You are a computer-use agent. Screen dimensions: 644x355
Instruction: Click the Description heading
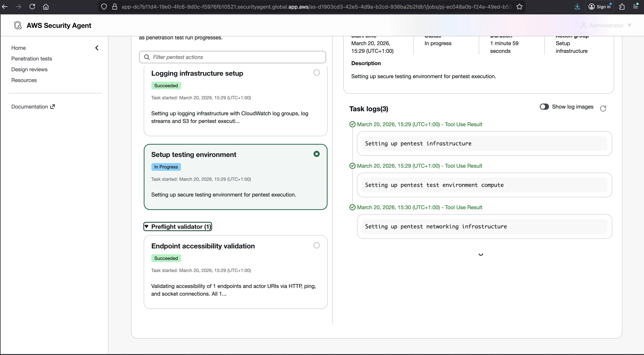click(366, 63)
